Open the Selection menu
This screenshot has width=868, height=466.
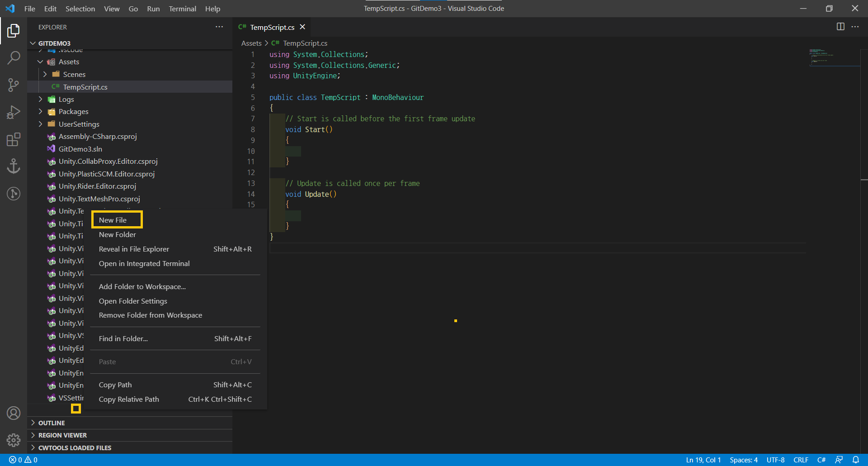point(80,9)
